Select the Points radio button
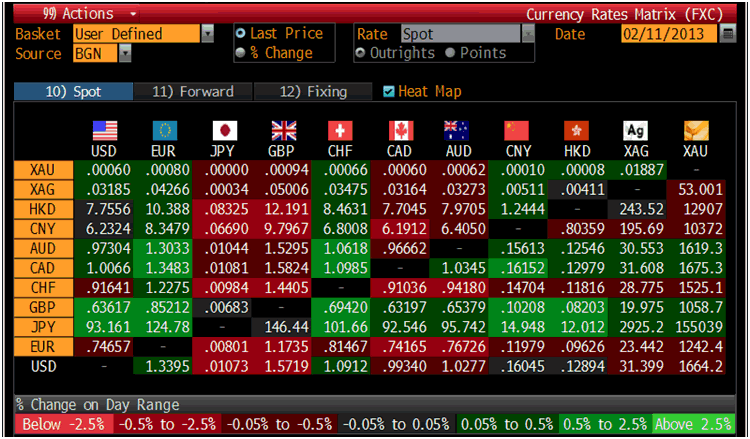This screenshot has height=439, width=750. click(x=450, y=53)
